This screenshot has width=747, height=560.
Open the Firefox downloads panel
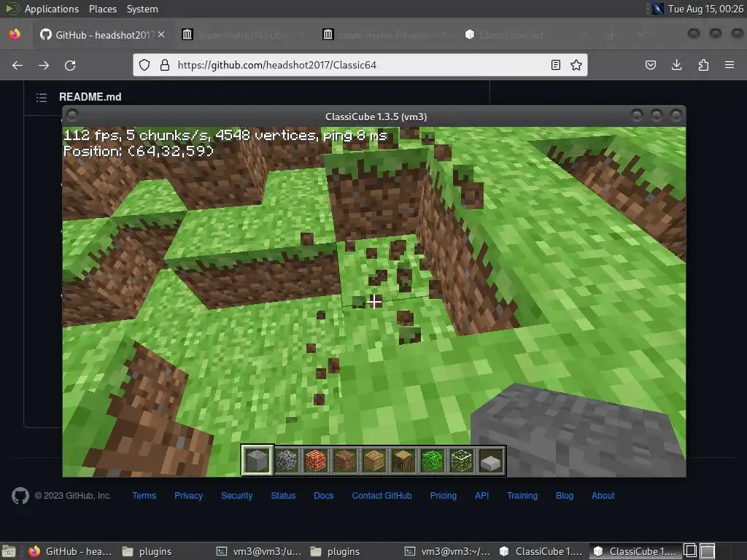pos(676,65)
